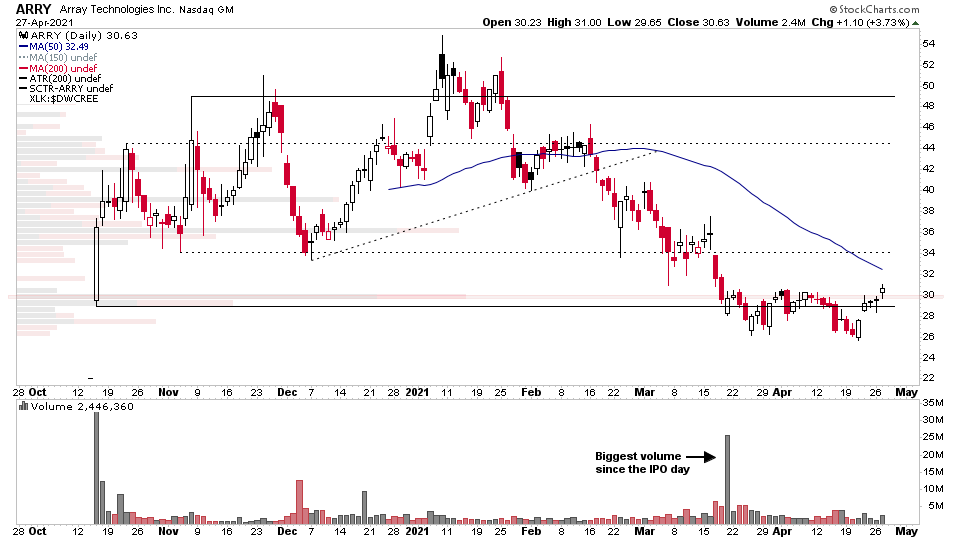This screenshot has width=960, height=540.
Task: Click the 'Biggest volume since the IPO day' note
Action: pyautogui.click(x=642, y=463)
